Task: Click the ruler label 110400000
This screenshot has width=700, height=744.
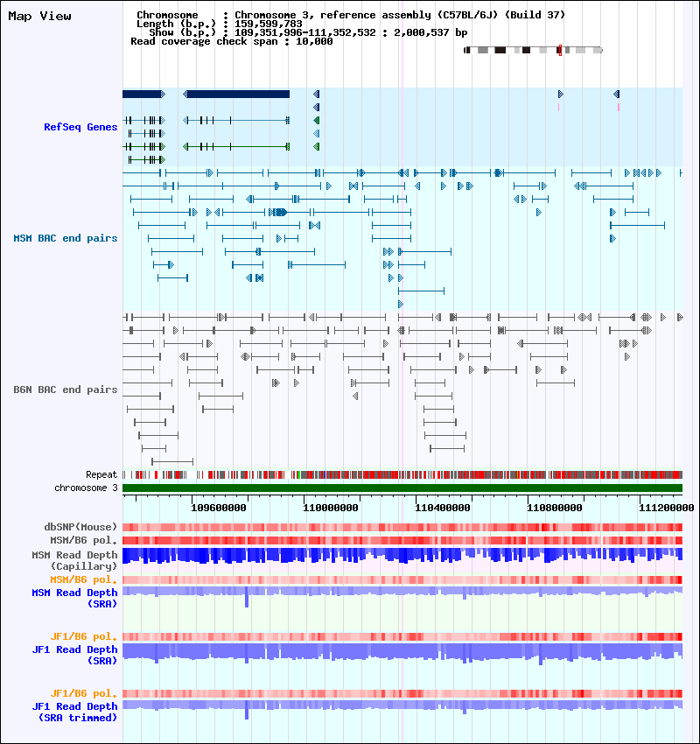Action: [x=443, y=509]
